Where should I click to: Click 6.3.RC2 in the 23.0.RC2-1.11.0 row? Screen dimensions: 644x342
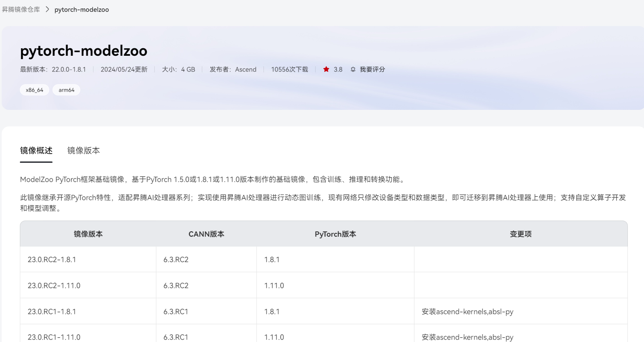pos(176,286)
